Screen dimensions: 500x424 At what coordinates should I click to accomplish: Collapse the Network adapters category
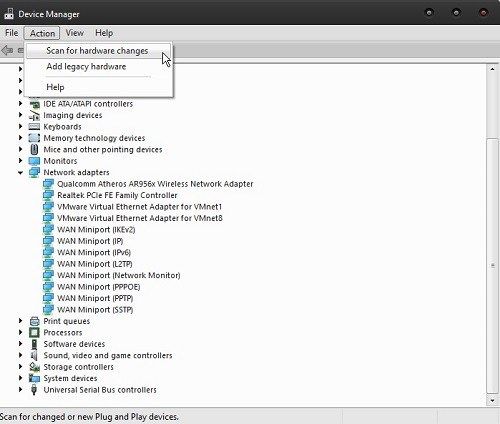20,173
